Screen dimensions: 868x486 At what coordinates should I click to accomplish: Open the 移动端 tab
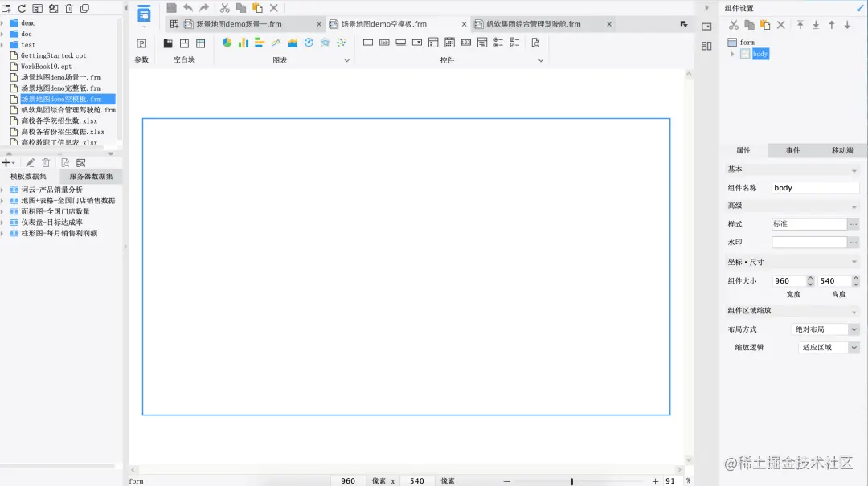[842, 150]
